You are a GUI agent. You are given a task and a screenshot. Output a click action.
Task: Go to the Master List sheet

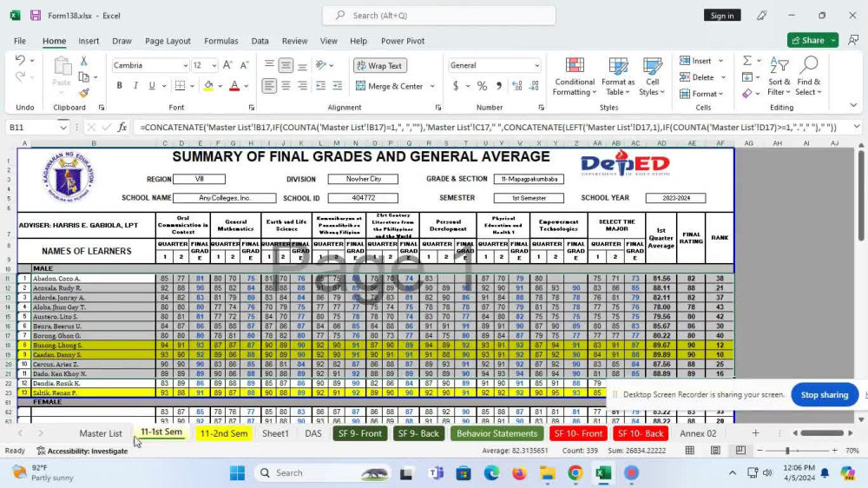pyautogui.click(x=100, y=433)
